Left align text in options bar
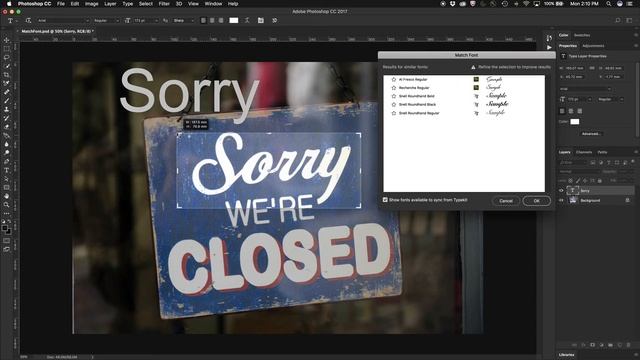 pyautogui.click(x=203, y=20)
